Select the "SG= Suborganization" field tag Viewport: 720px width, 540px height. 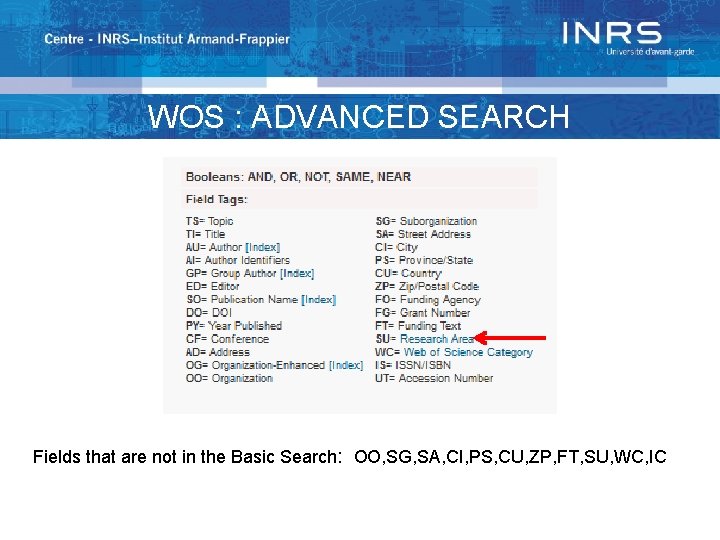pyautogui.click(x=426, y=221)
